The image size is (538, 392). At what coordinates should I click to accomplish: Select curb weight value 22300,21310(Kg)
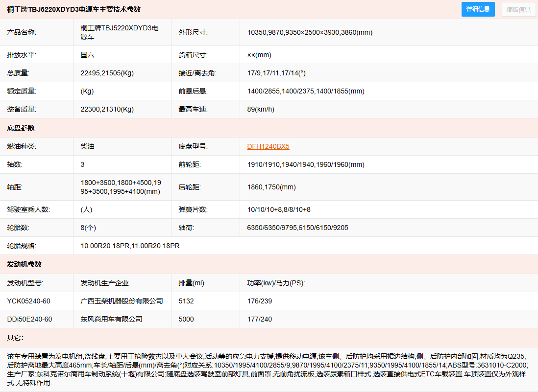pos(107,109)
